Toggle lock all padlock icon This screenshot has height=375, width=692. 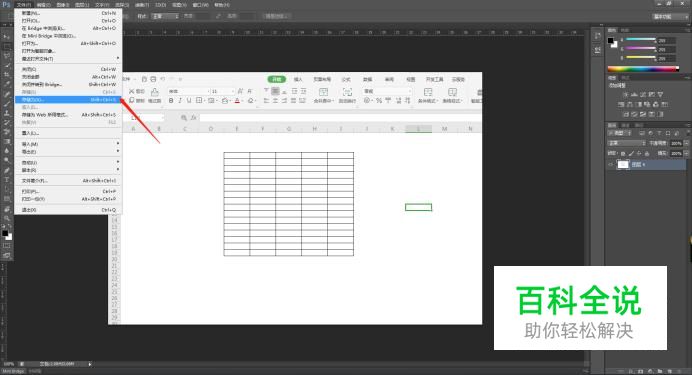[647, 153]
